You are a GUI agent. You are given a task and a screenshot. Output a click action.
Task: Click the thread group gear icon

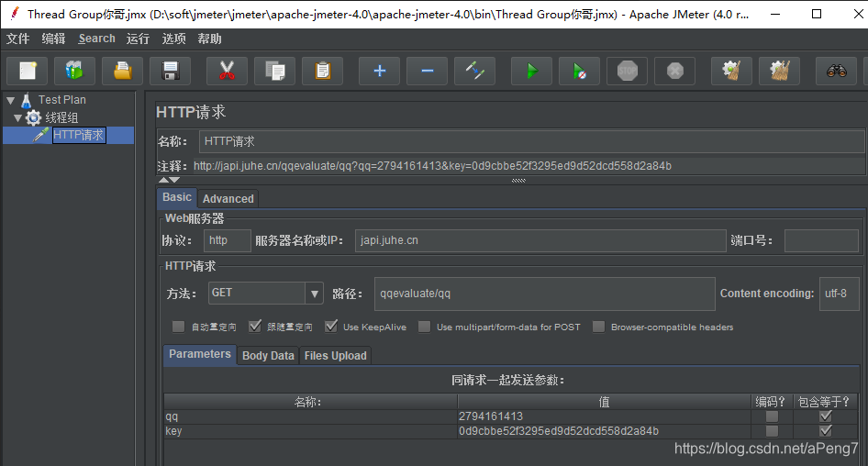point(34,117)
